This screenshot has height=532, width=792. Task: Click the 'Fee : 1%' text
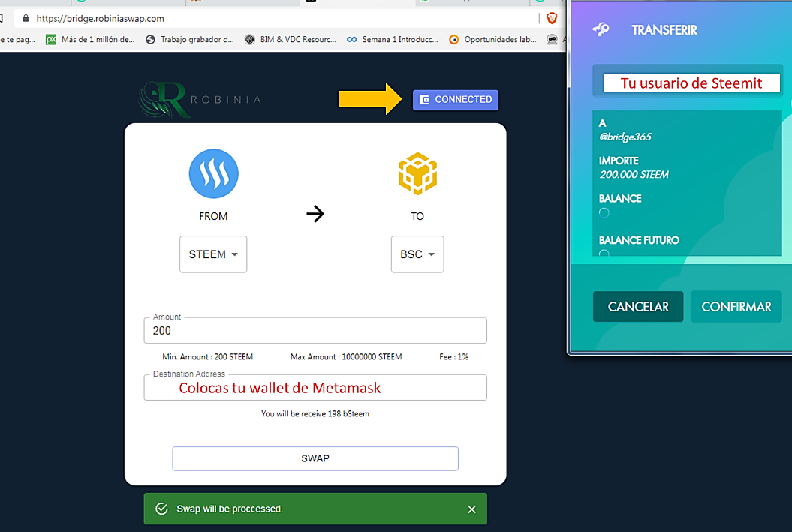453,357
